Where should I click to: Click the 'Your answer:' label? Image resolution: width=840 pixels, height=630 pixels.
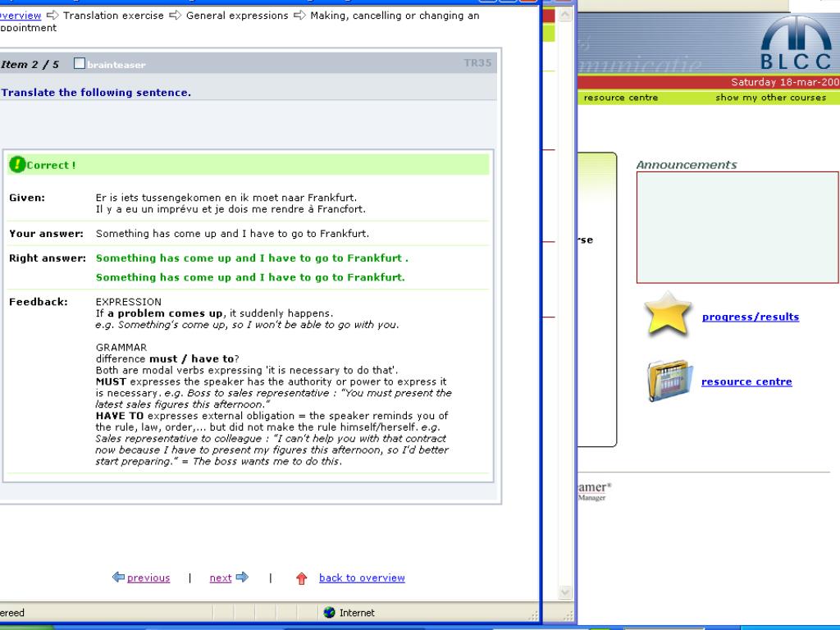(46, 234)
